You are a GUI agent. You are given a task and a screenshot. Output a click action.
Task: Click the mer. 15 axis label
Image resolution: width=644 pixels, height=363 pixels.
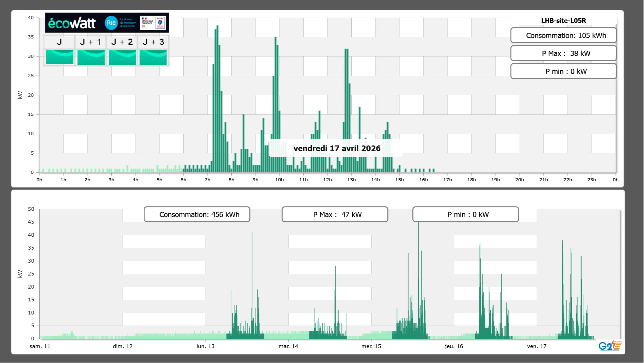pos(371,346)
